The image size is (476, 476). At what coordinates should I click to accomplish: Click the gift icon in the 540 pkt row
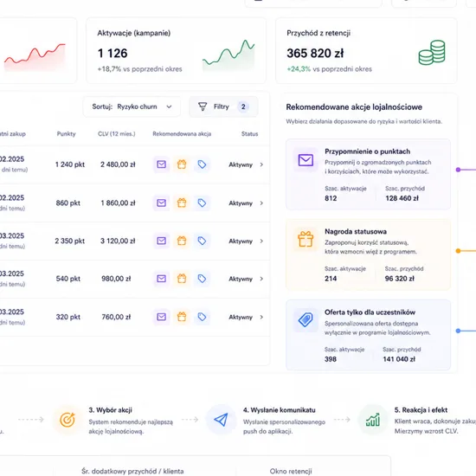tap(182, 279)
